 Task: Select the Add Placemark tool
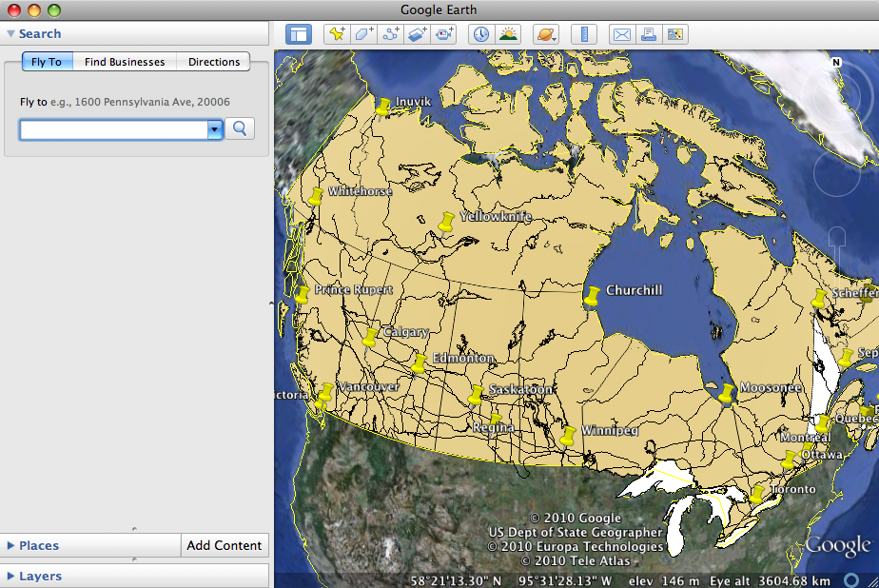tap(339, 33)
